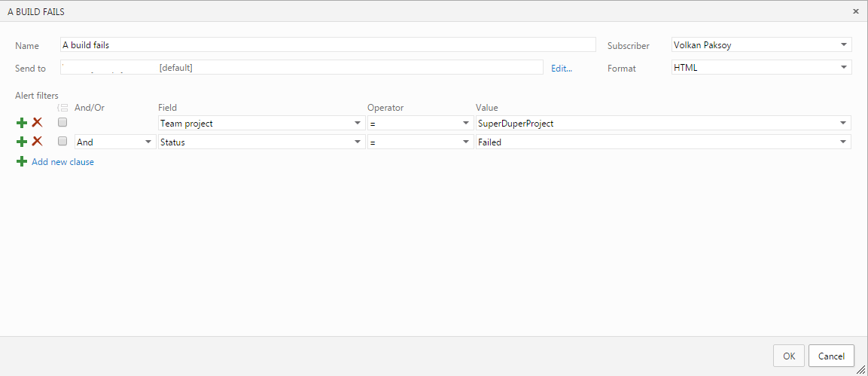Click the group clauses icon in header
The width and height of the screenshot is (868, 376).
point(63,108)
